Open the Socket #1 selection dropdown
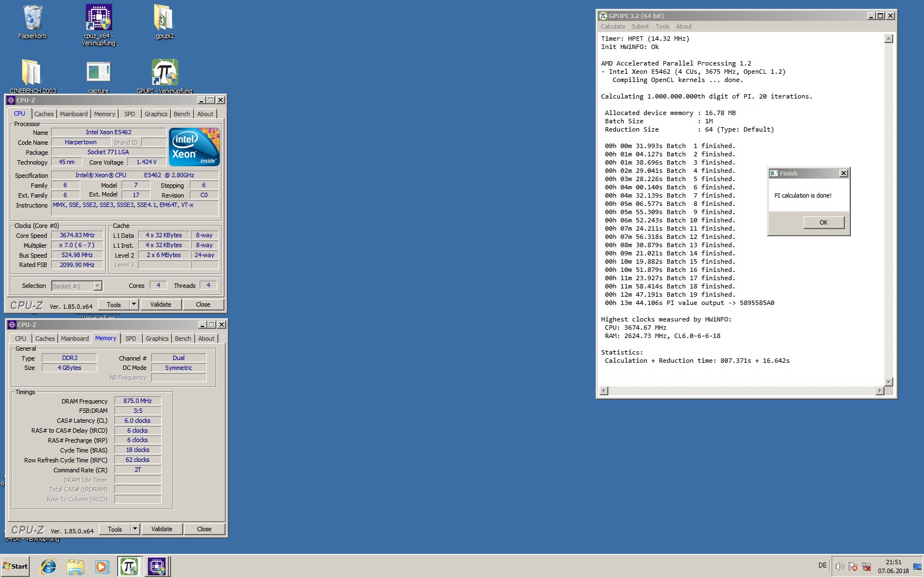The image size is (924, 578). [x=76, y=286]
